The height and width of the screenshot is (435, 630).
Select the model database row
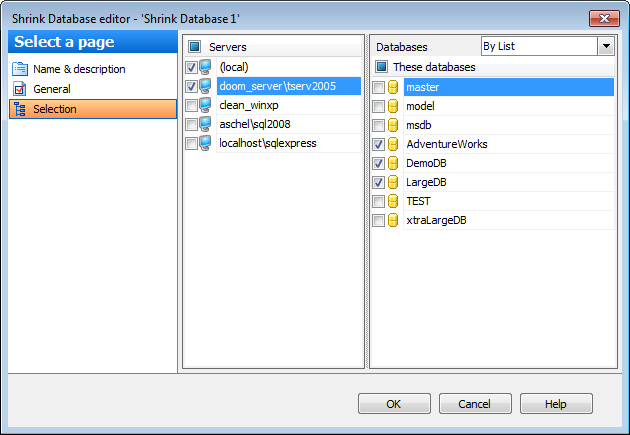(509, 106)
